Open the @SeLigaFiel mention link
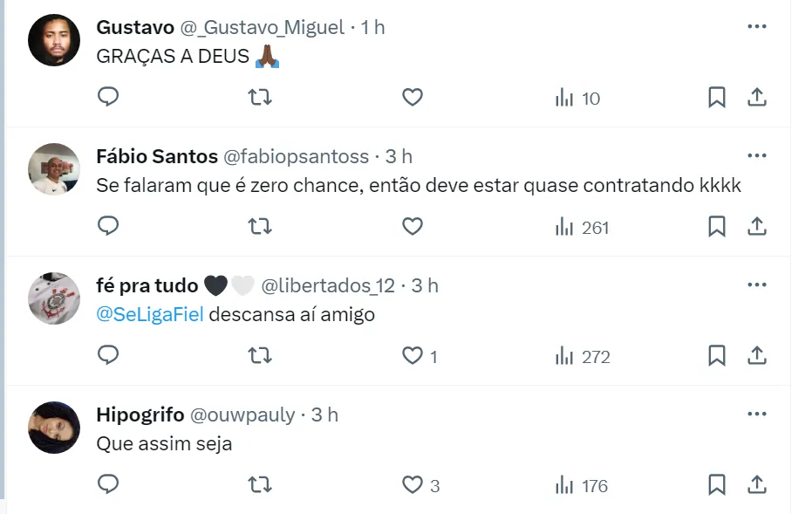Viewport: 812px width, 514px height. (150, 314)
